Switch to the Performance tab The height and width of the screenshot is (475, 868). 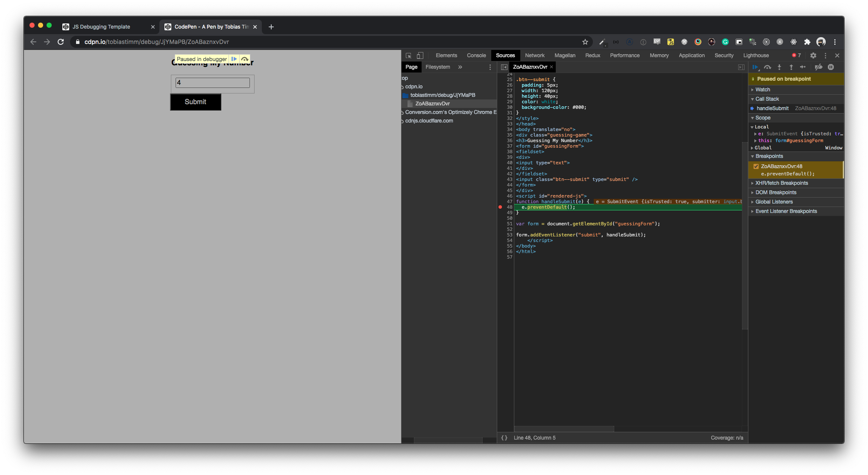[625, 55]
